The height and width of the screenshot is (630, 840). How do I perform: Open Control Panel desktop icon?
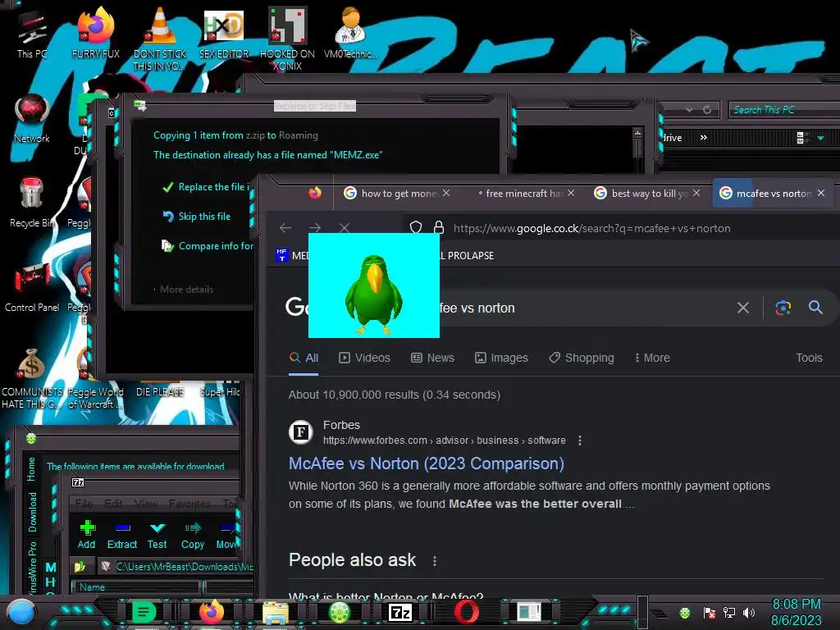click(x=32, y=287)
